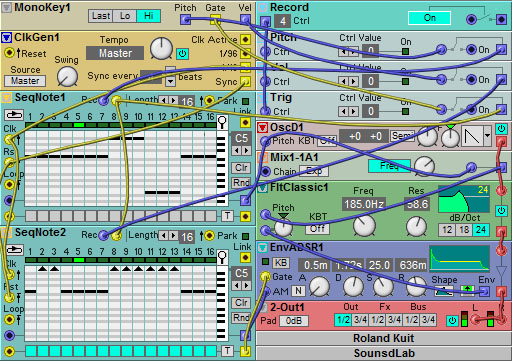The image size is (512, 361).
Task: Open the OscD1 Semi tuning mode selector
Action: click(x=403, y=136)
